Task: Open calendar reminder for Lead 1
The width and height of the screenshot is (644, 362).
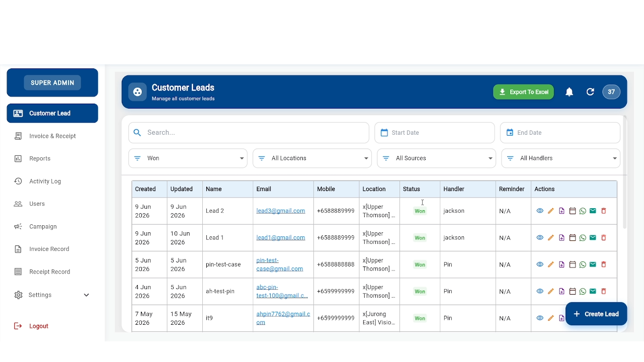Action: pyautogui.click(x=572, y=238)
